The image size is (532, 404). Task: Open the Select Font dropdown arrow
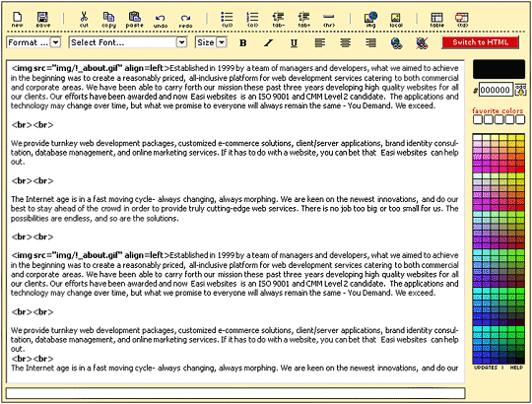(x=182, y=42)
